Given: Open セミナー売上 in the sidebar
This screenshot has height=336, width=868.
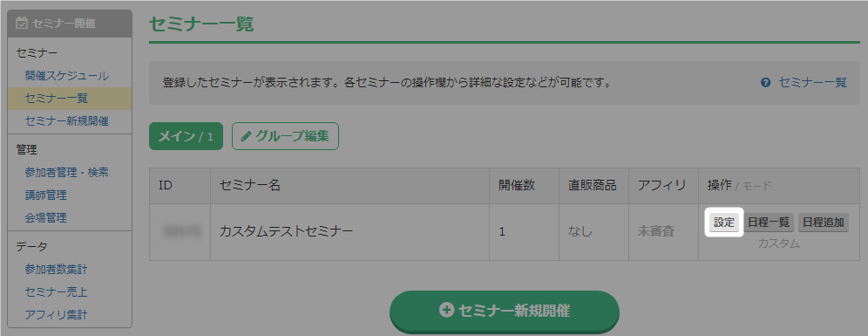Looking at the screenshot, I should [56, 291].
